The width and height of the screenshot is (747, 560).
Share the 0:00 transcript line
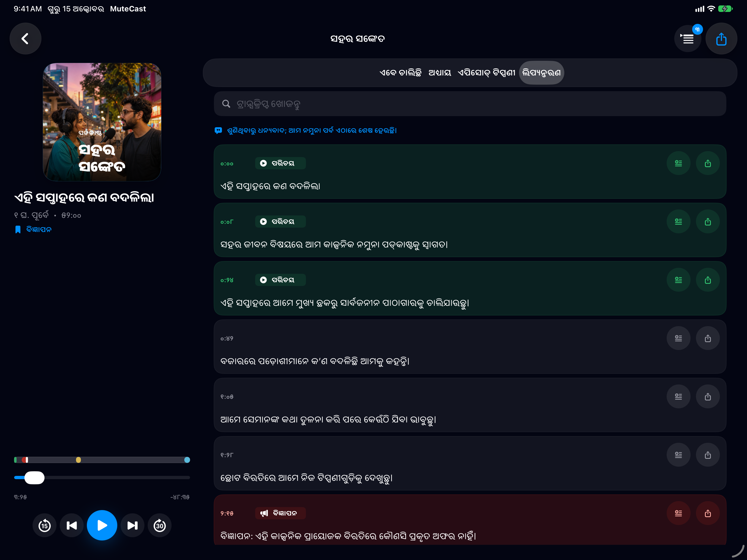pos(708,163)
